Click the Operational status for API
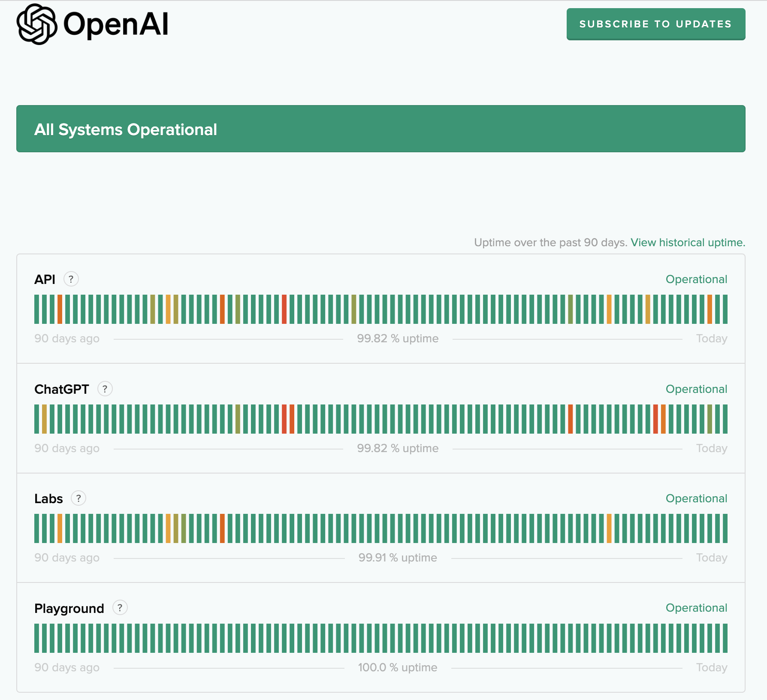This screenshot has height=700, width=767. click(697, 279)
